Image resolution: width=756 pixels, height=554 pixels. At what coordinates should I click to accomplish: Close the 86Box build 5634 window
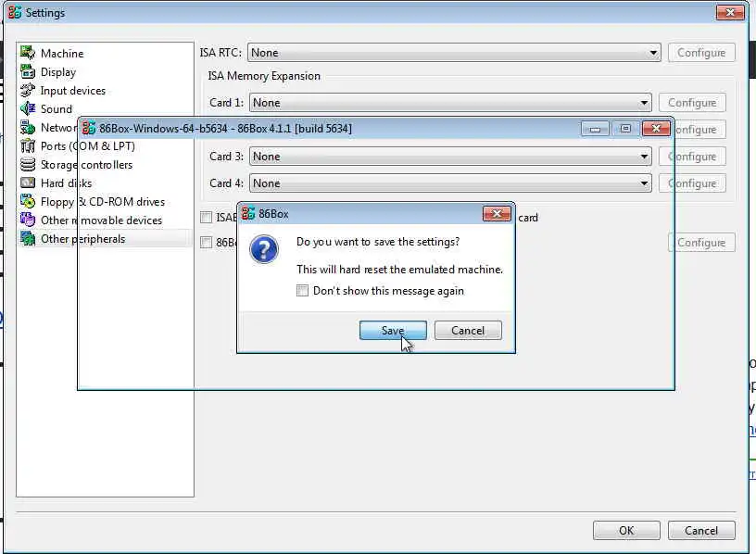(x=656, y=128)
